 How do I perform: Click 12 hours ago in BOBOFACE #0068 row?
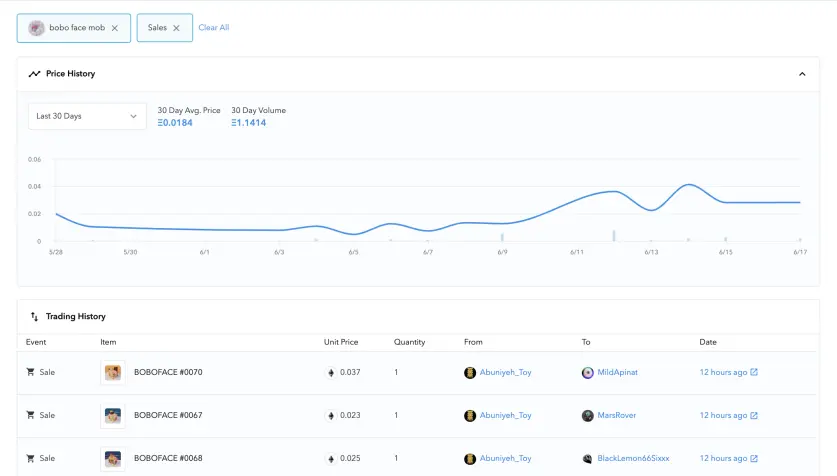[723, 458]
